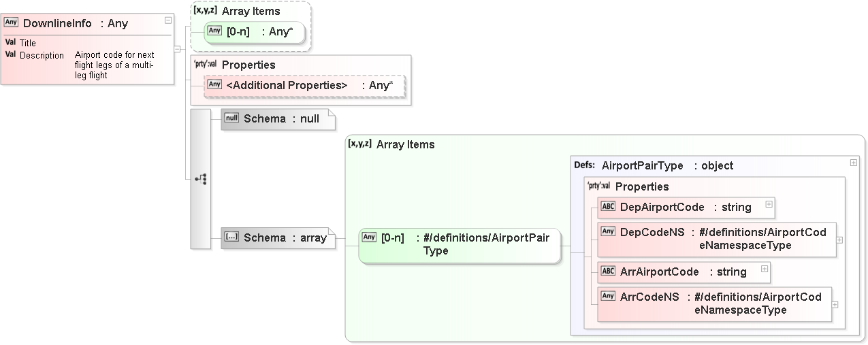This screenshot has width=868, height=345.
Task: Click the null icon on Schema : null
Action: (x=232, y=118)
